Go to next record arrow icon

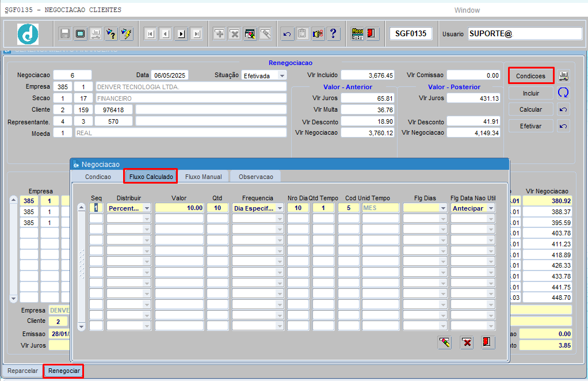coord(181,34)
